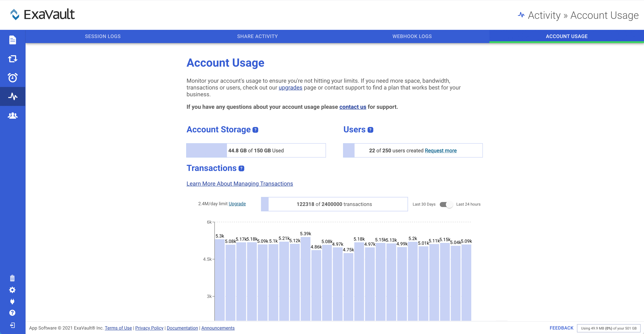Open the Help question mark sidebar icon
This screenshot has width=644, height=334.
coord(12,313)
